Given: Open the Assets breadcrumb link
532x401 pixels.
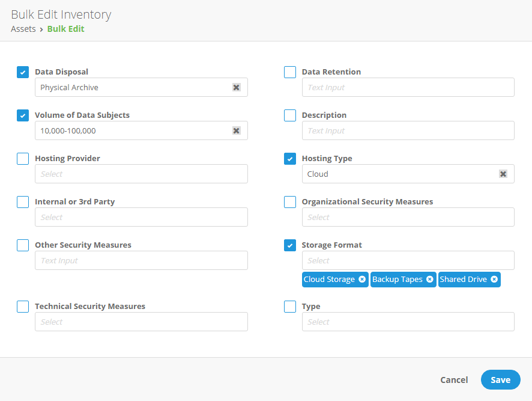Looking at the screenshot, I should tap(23, 29).
